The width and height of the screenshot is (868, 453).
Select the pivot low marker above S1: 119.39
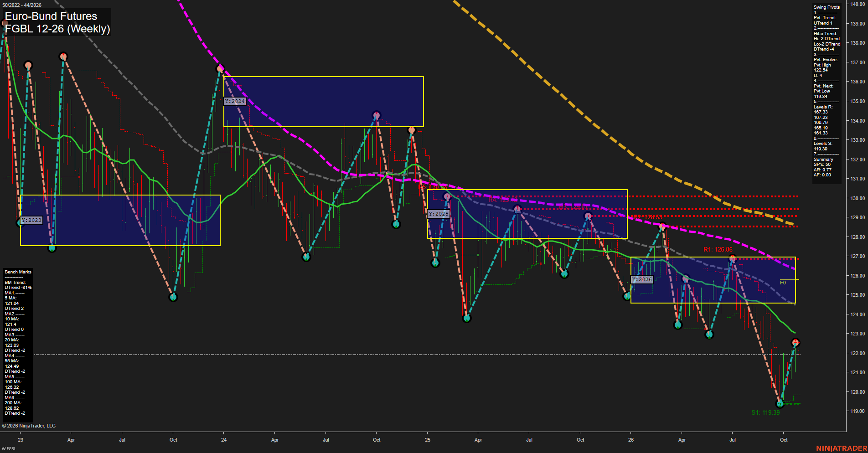[780, 403]
